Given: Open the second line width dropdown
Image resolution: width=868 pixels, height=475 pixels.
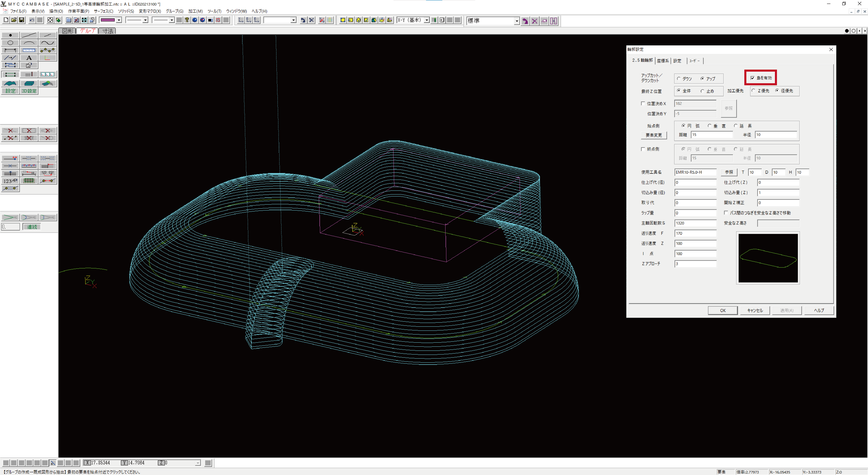Looking at the screenshot, I should (x=172, y=20).
